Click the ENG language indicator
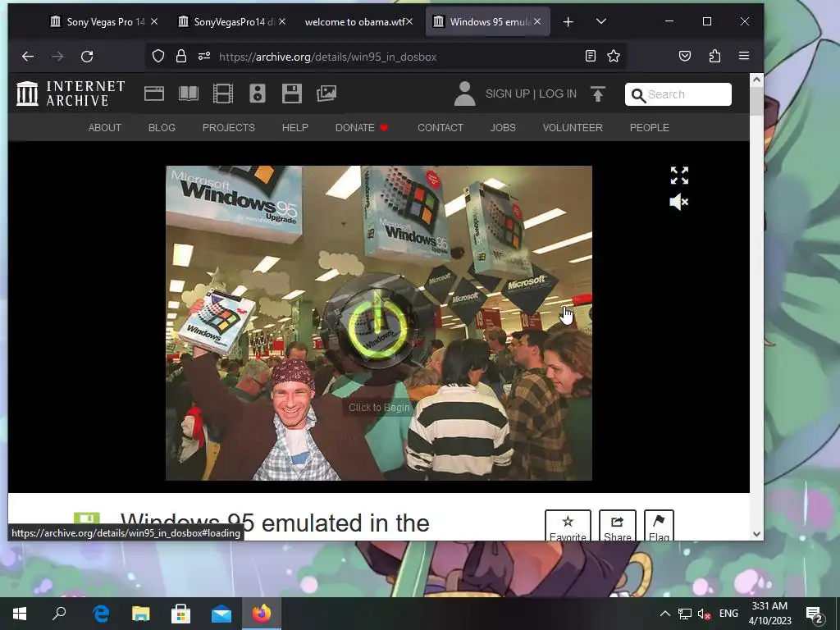The width and height of the screenshot is (840, 630). coord(728,614)
